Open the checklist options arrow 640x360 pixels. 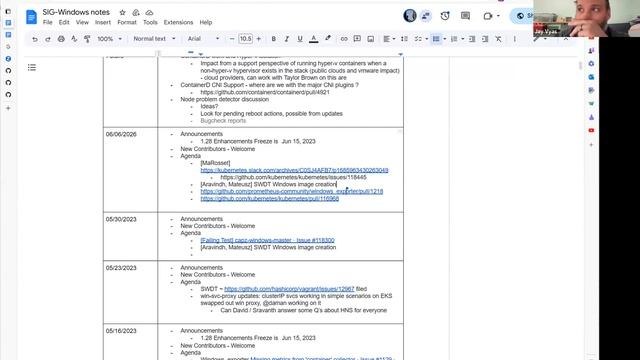pyautogui.click(x=427, y=39)
